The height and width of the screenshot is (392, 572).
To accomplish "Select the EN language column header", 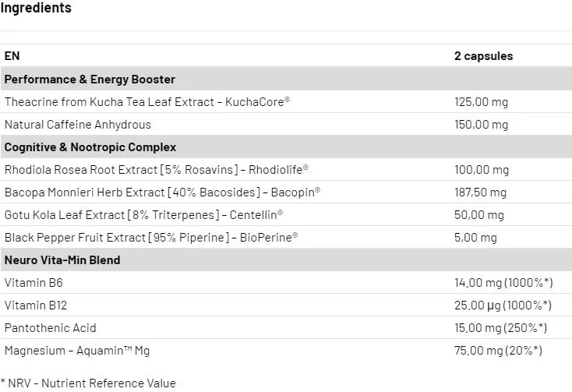I will point(12,56).
